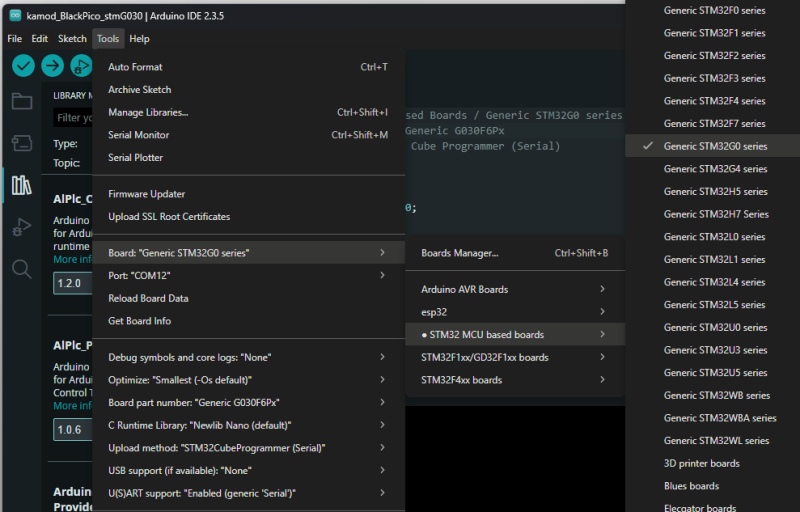Choose Generic STM32F4 series board
800x512 pixels.
pos(714,101)
